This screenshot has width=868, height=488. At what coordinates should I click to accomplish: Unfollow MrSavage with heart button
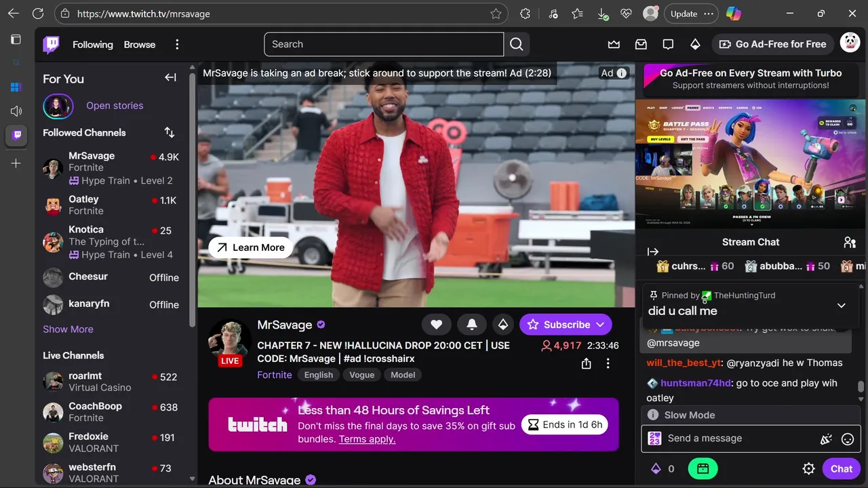437,325
